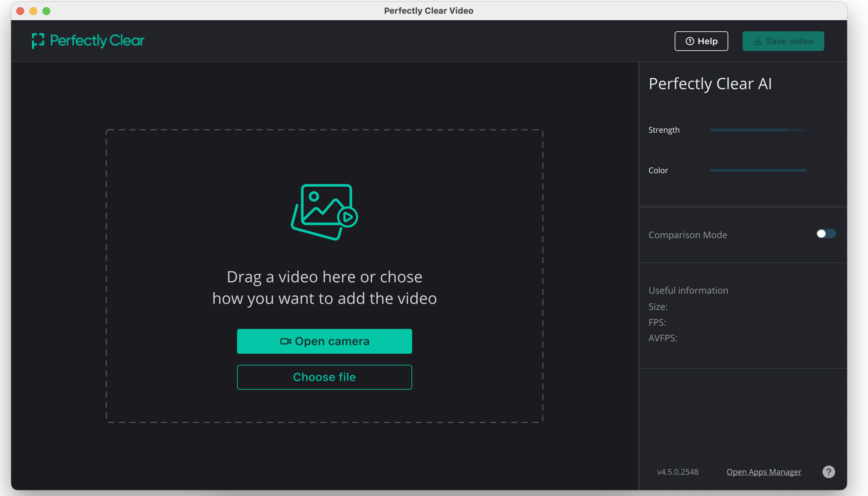The width and height of the screenshot is (868, 496).
Task: Click the Open camera button
Action: (324, 341)
